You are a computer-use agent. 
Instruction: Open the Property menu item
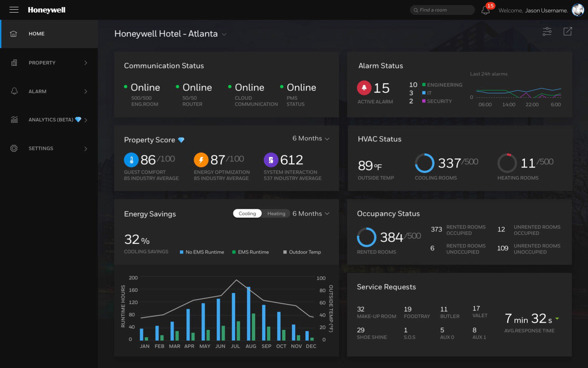(49, 63)
